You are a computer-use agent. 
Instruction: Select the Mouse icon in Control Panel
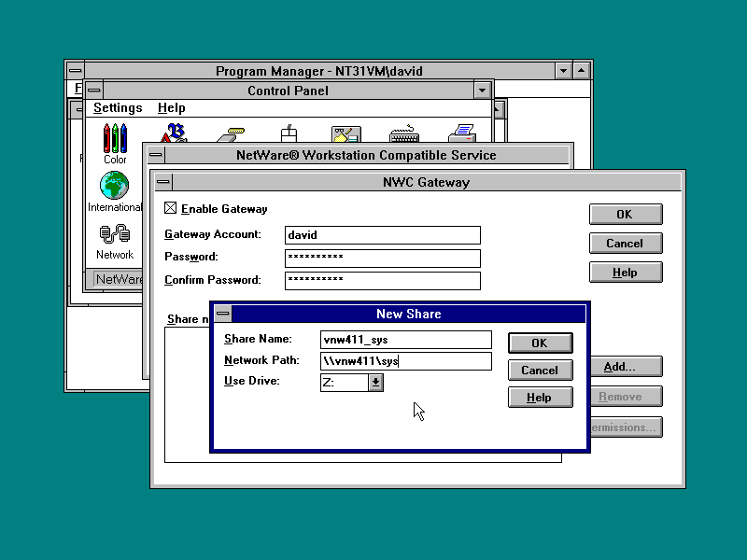click(289, 133)
